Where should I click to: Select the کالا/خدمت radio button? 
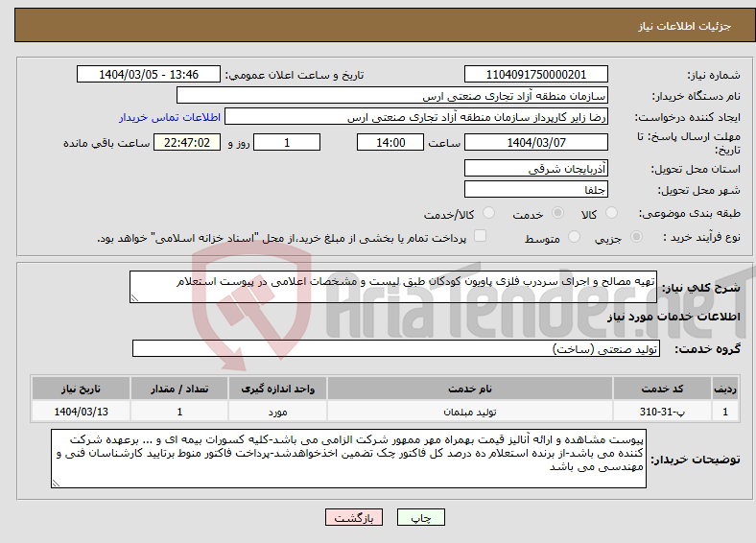(488, 213)
